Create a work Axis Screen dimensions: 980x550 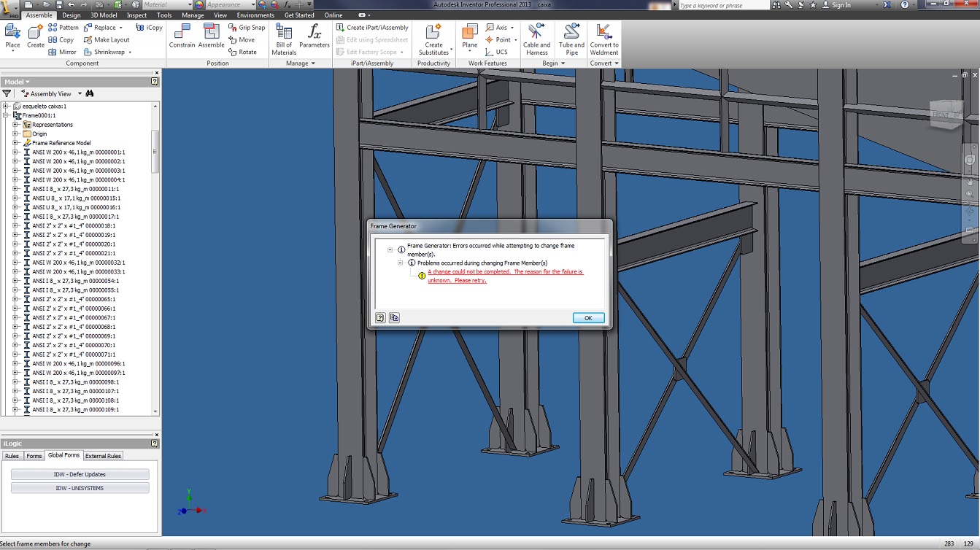click(501, 28)
